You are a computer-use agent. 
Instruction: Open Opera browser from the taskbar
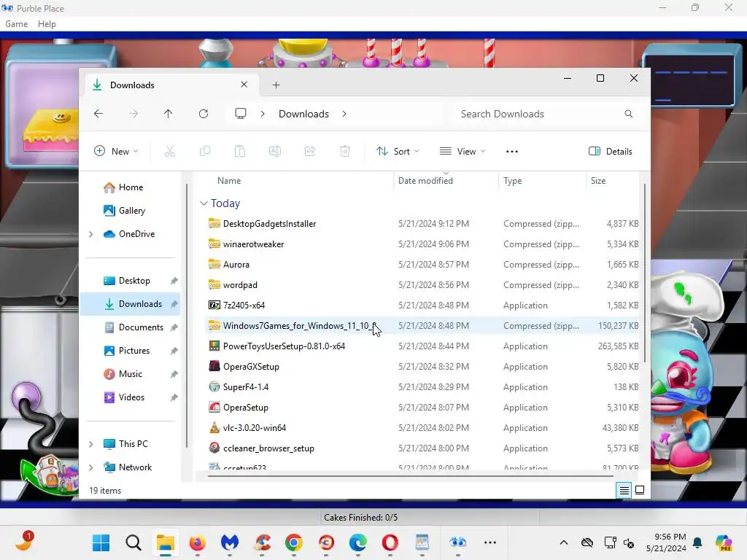(390, 542)
